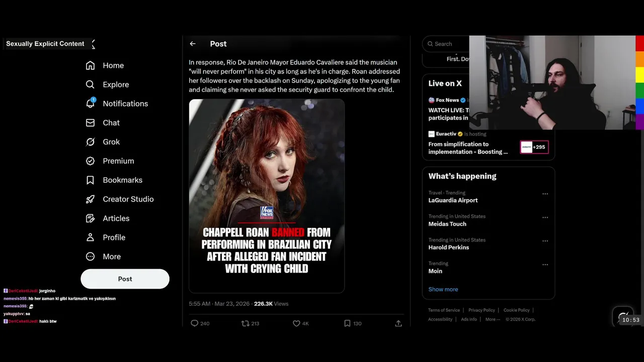This screenshot has width=644, height=362.
Task: Click the Explore magnifier icon
Action: [90, 84]
